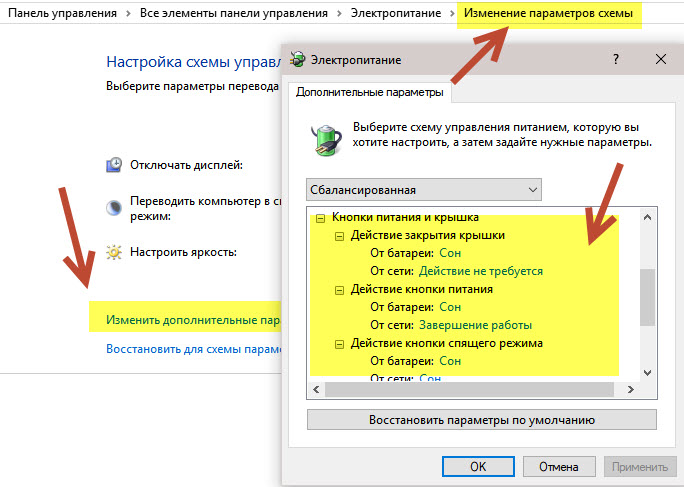Viewport: 684px width, 487px height.
Task: Go to Панель управления breadcrumb
Action: tap(62, 13)
